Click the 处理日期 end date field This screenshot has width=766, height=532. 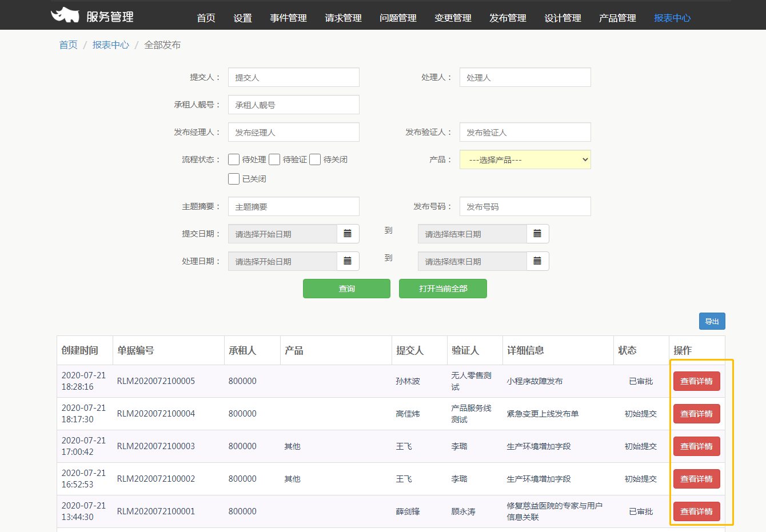tap(472, 261)
